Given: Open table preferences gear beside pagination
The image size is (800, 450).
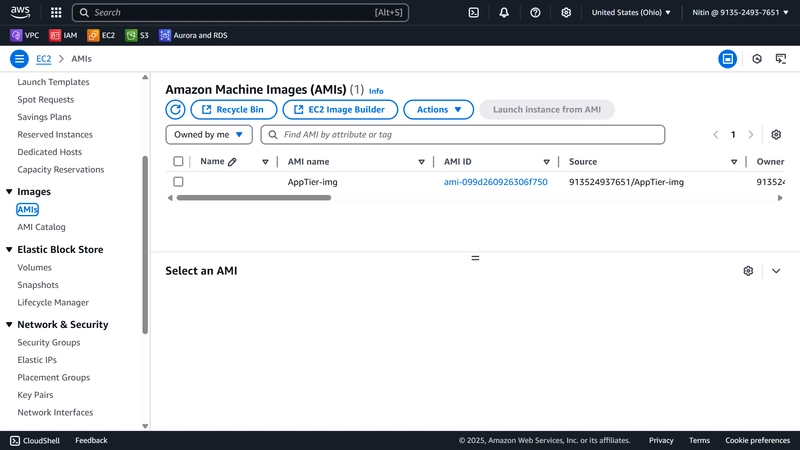Looking at the screenshot, I should click(x=776, y=135).
